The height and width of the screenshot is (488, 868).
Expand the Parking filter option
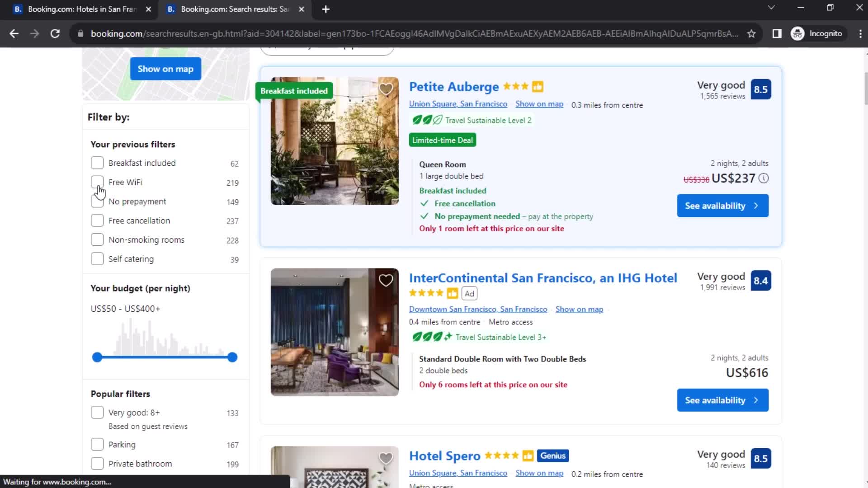point(97,444)
